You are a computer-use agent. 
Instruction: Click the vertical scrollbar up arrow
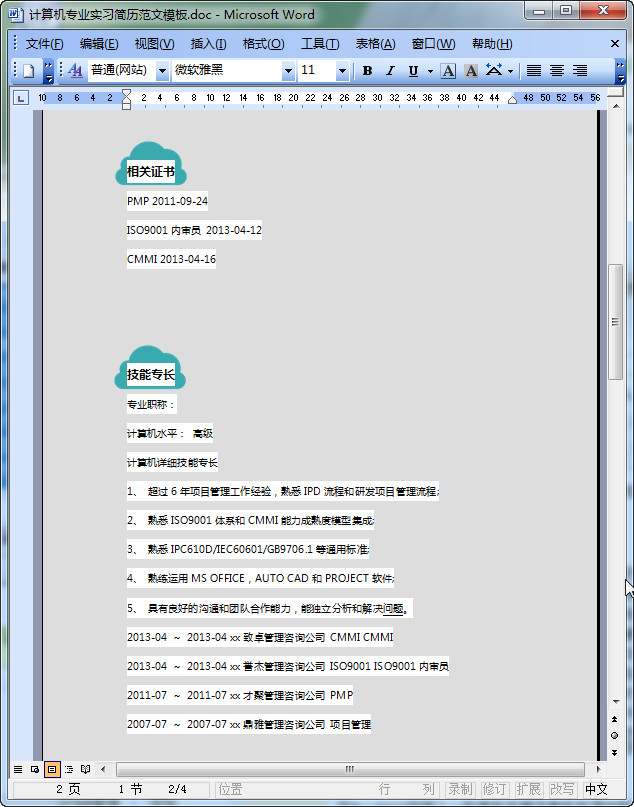click(615, 106)
